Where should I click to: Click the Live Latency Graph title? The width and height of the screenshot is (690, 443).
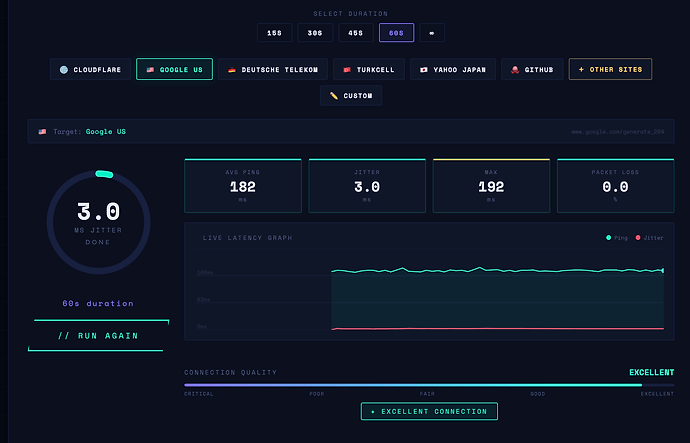247,238
